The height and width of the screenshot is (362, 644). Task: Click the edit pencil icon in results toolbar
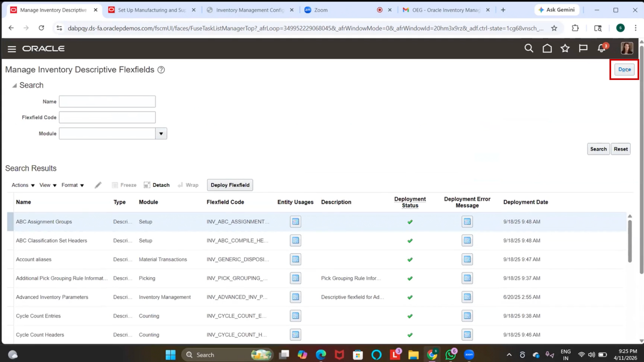pyautogui.click(x=98, y=185)
